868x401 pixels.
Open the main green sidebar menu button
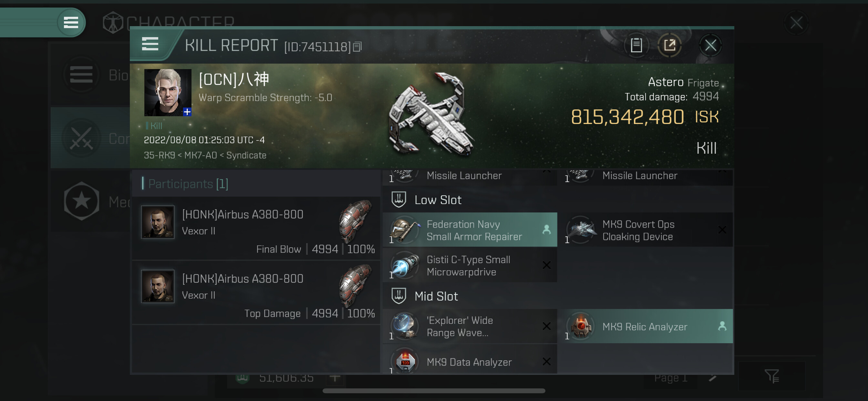tap(71, 22)
